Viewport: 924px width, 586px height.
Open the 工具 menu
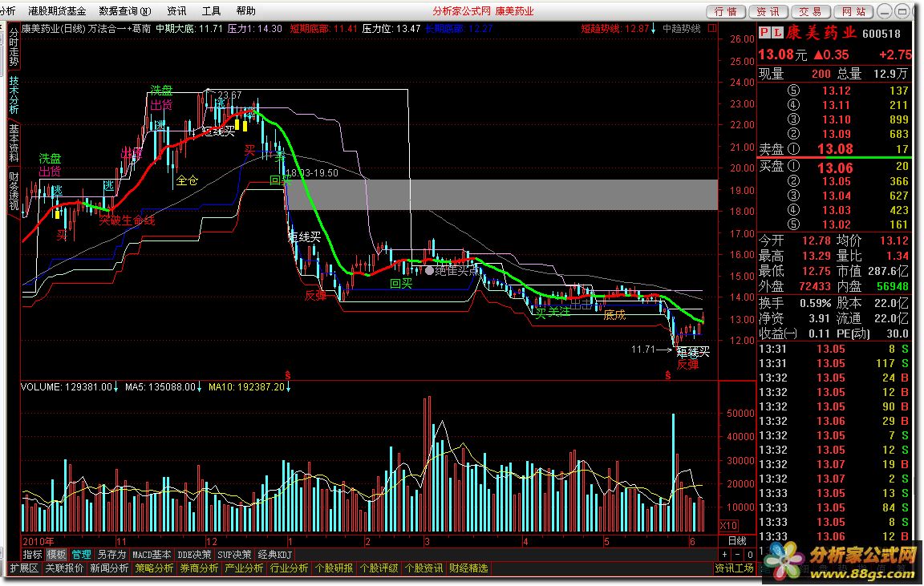pyautogui.click(x=211, y=10)
